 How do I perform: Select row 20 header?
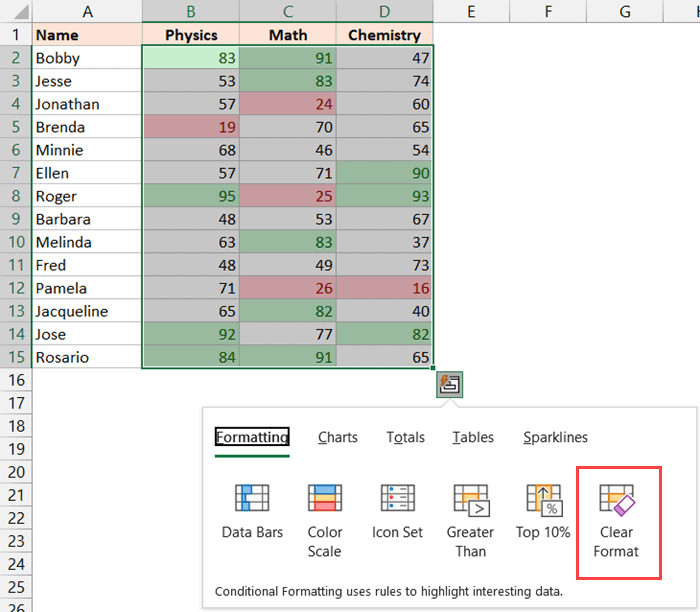(x=16, y=472)
